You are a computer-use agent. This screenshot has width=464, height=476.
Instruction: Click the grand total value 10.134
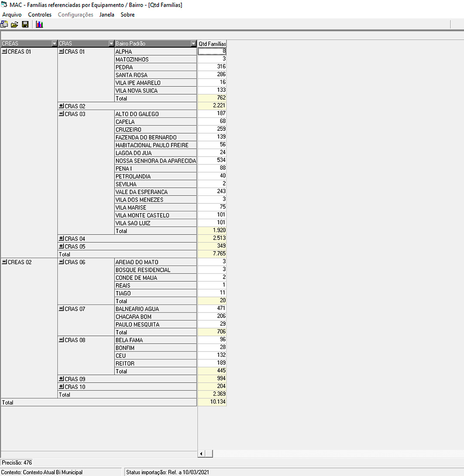212,402
